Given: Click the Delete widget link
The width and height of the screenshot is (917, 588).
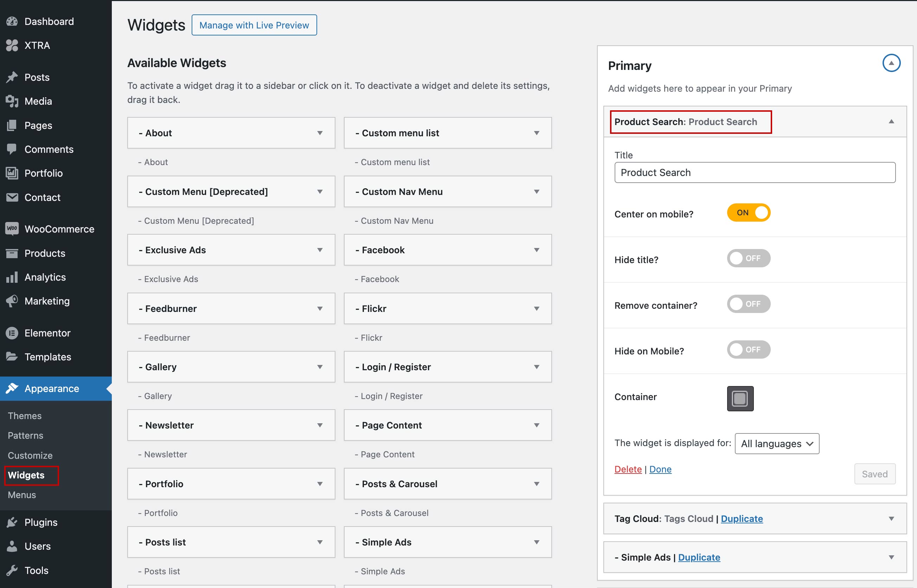Looking at the screenshot, I should pos(628,469).
